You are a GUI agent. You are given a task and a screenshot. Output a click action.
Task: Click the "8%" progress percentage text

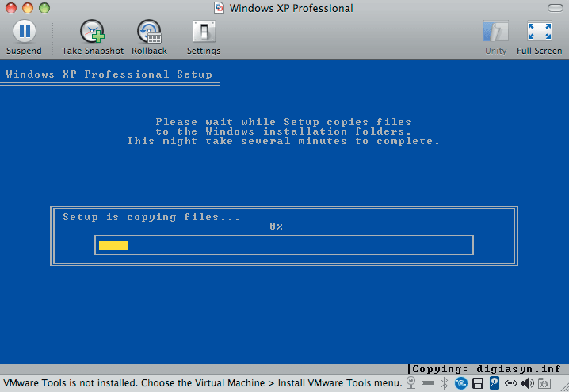(x=276, y=226)
